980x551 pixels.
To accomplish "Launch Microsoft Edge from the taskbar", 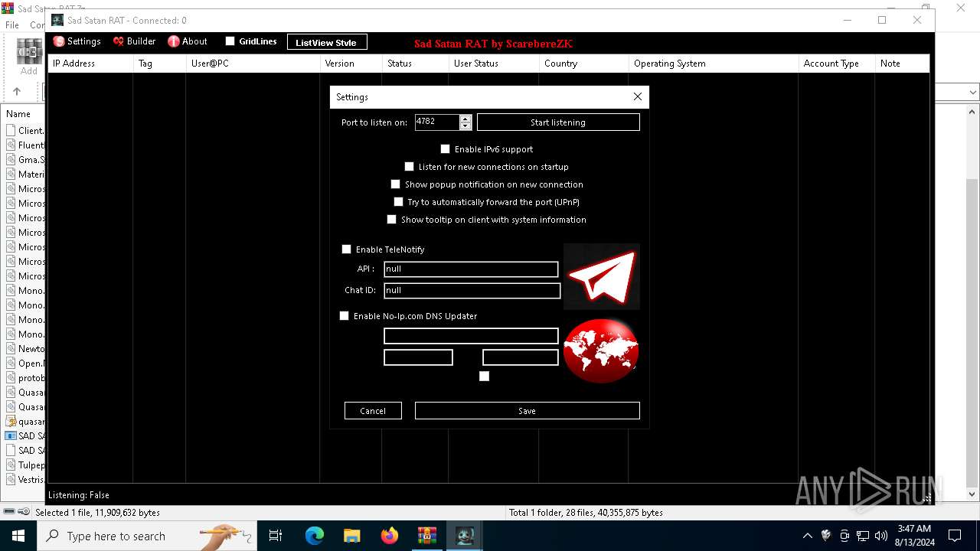I will (315, 536).
